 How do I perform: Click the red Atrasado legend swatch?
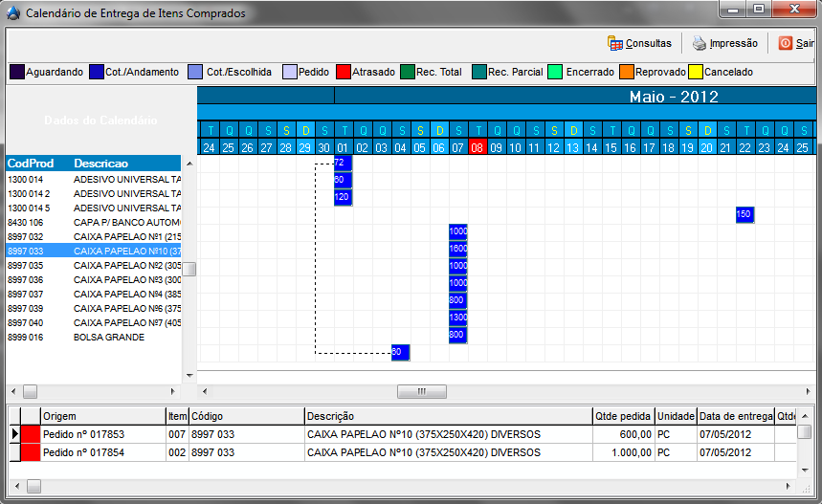tap(343, 72)
